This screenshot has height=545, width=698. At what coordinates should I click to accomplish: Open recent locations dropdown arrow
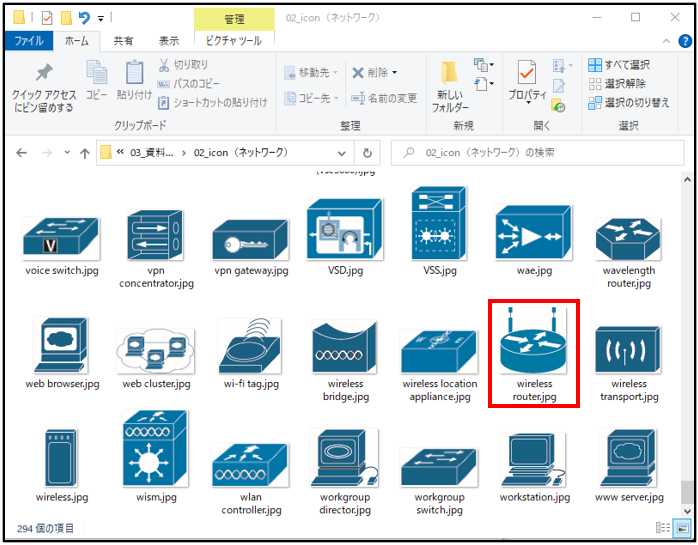coord(67,152)
